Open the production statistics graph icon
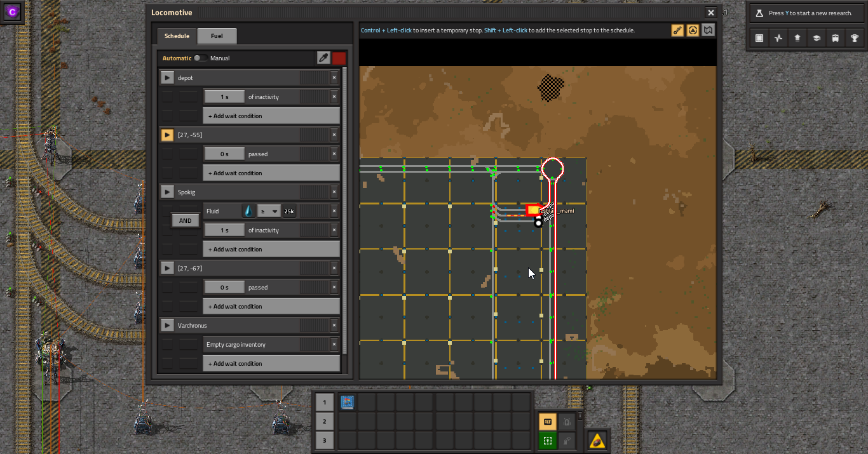The width and height of the screenshot is (868, 454). pyautogui.click(x=778, y=38)
